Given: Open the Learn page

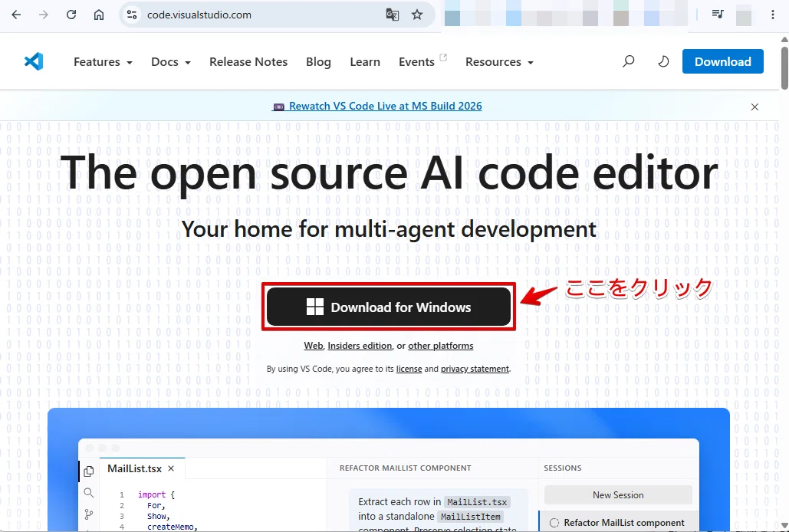Looking at the screenshot, I should (x=365, y=62).
